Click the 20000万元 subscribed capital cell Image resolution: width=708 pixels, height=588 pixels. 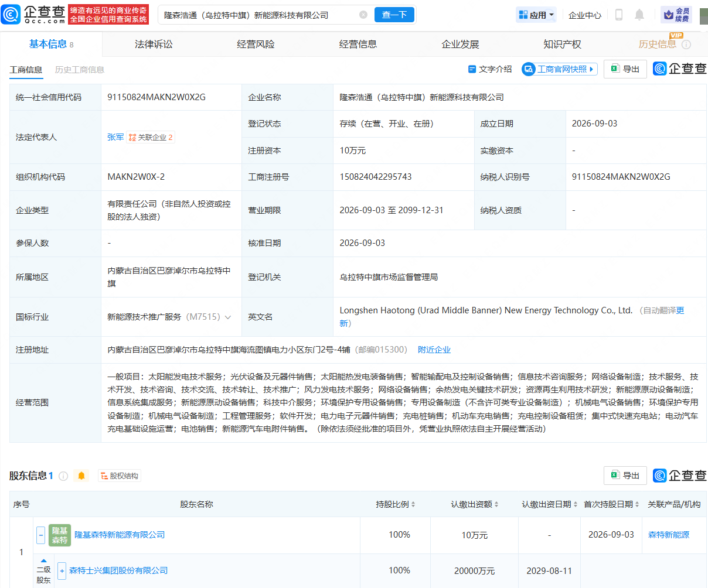coord(475,570)
